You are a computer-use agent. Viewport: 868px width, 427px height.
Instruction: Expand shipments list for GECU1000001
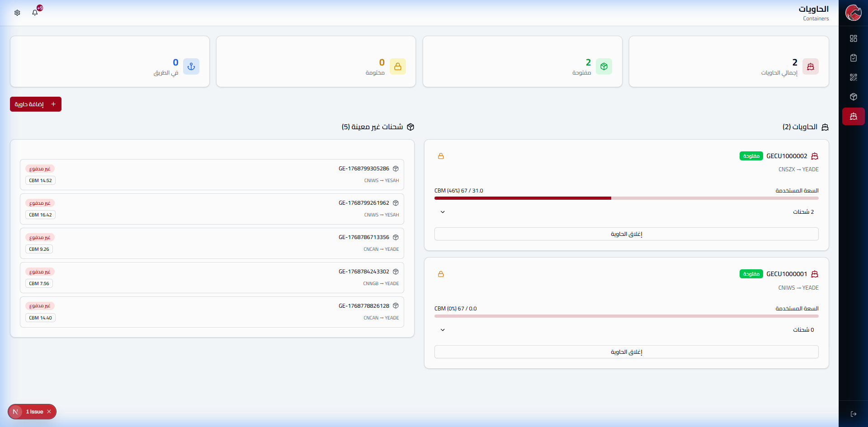443,330
